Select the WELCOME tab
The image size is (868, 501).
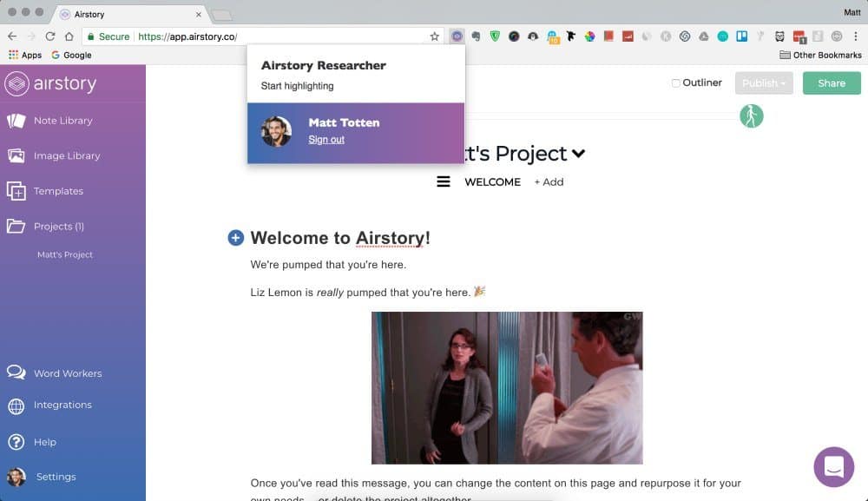point(493,182)
